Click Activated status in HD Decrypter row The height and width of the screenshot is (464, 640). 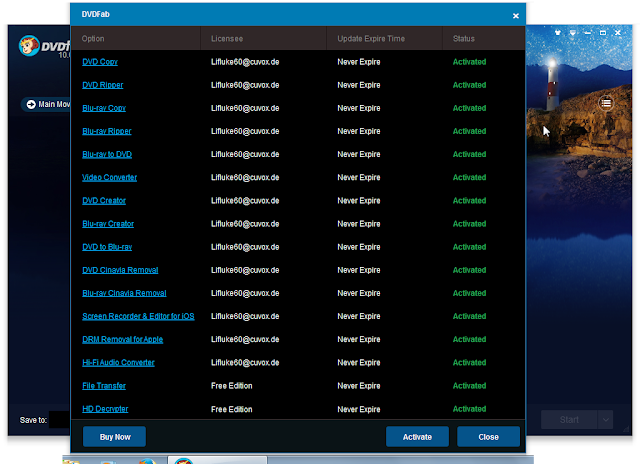tap(469, 409)
